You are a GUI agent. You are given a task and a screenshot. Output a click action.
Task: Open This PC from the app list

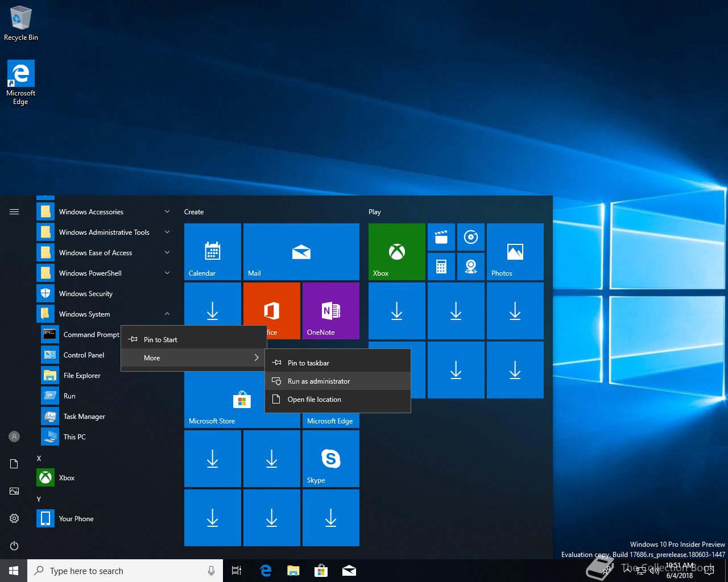click(106, 436)
